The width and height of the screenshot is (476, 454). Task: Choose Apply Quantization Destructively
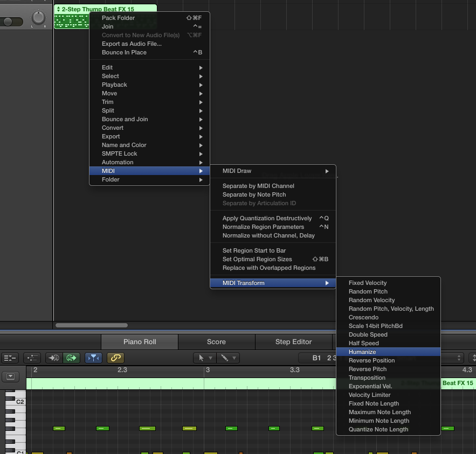tap(273, 218)
